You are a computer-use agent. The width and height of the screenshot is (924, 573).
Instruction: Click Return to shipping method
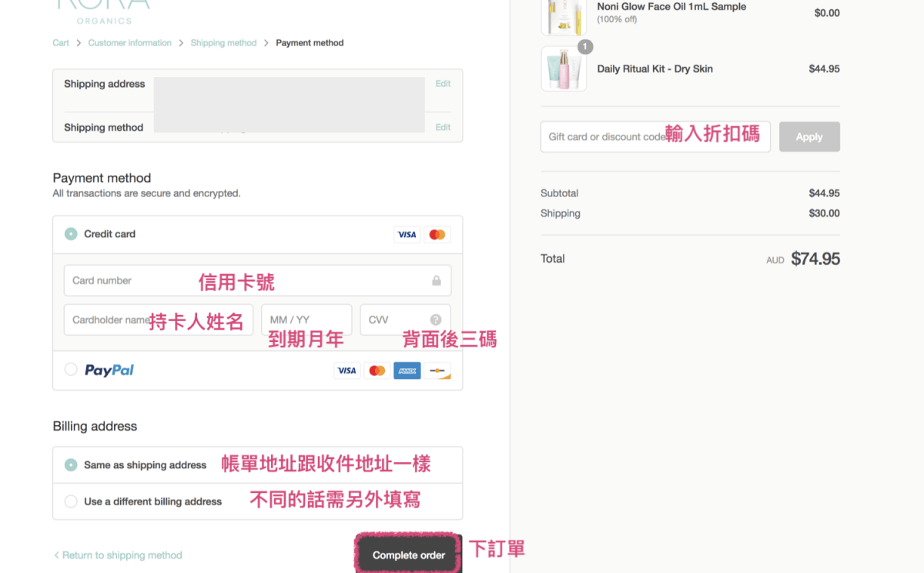pyautogui.click(x=118, y=555)
